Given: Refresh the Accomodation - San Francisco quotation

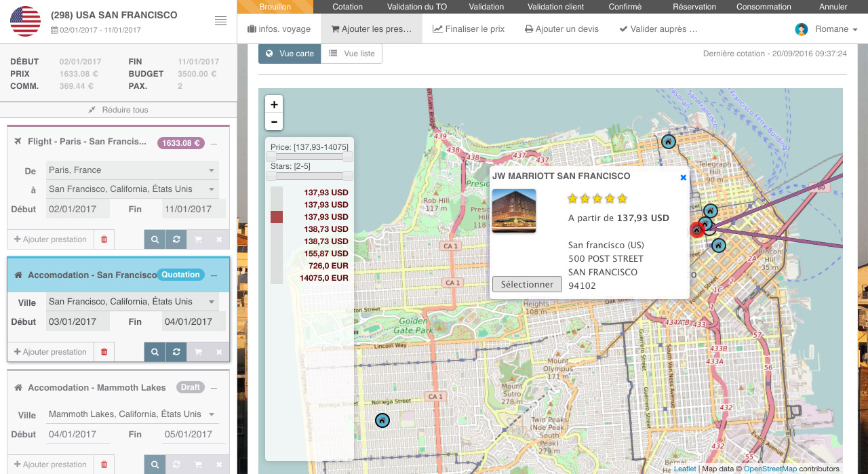Looking at the screenshot, I should pyautogui.click(x=176, y=352).
